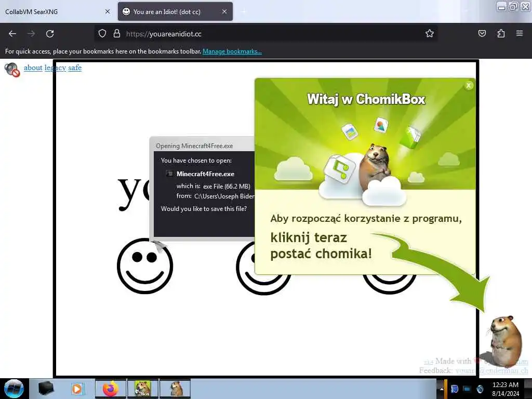Launch the media player taskbar icon

point(77,389)
